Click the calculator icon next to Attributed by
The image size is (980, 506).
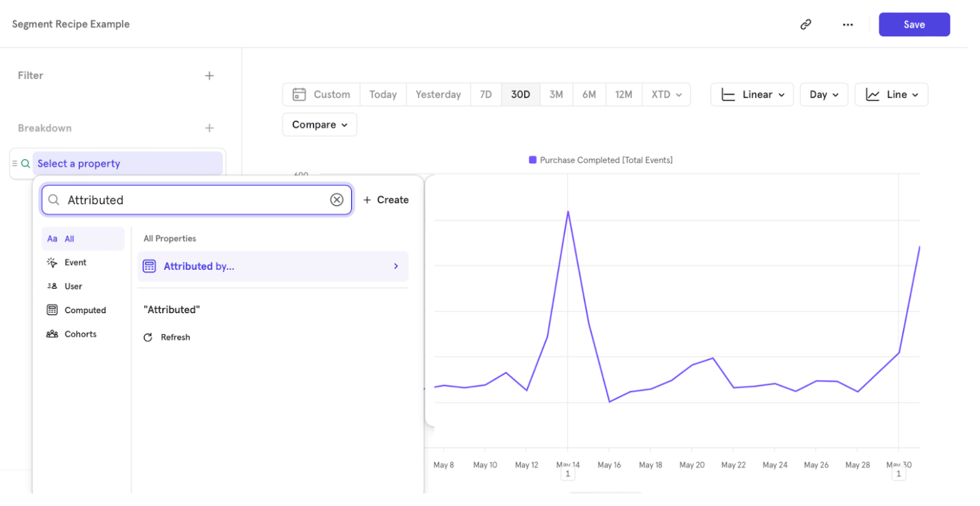click(149, 266)
